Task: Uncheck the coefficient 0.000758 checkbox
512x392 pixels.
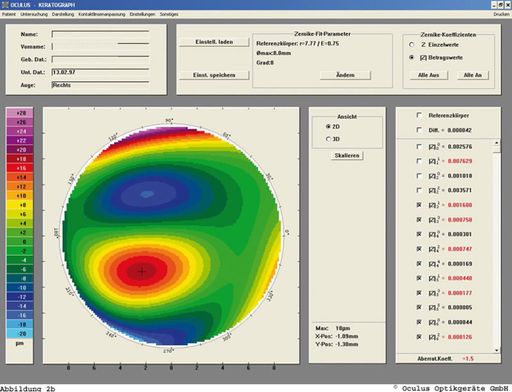Action: (419, 220)
